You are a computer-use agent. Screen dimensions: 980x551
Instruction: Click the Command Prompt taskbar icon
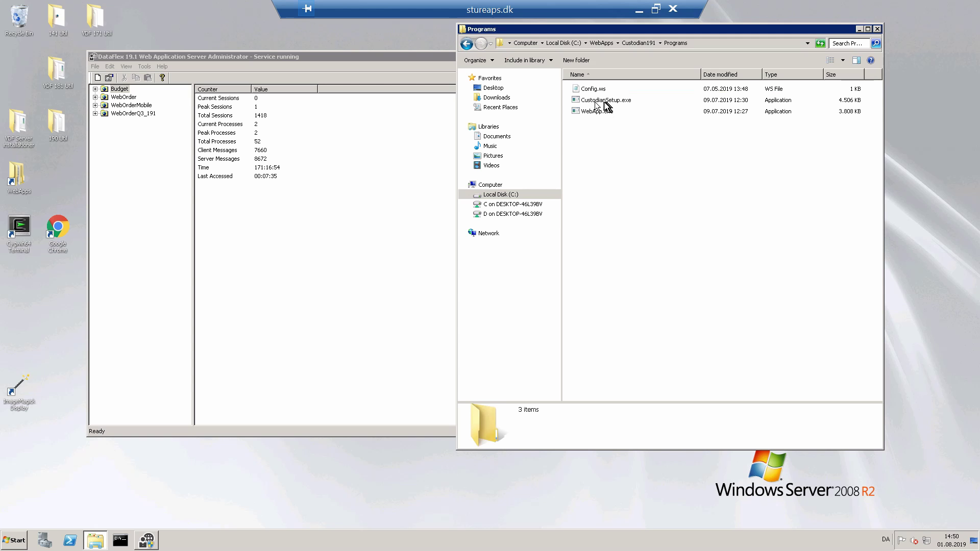(x=120, y=540)
